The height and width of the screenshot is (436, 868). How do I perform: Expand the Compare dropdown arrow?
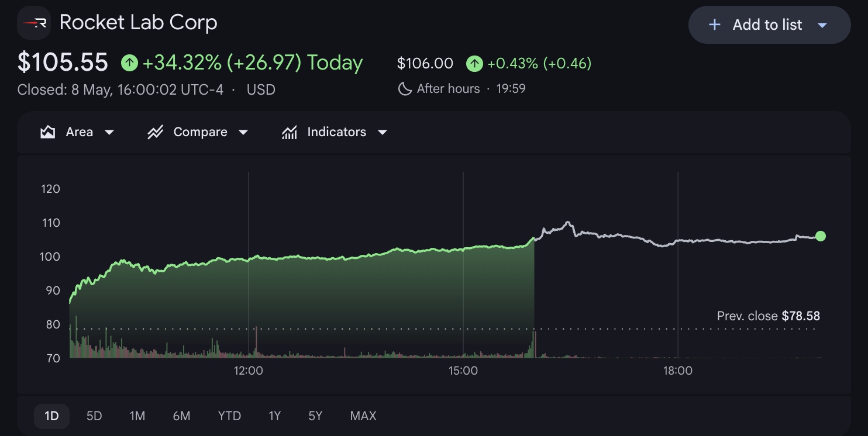coord(243,133)
